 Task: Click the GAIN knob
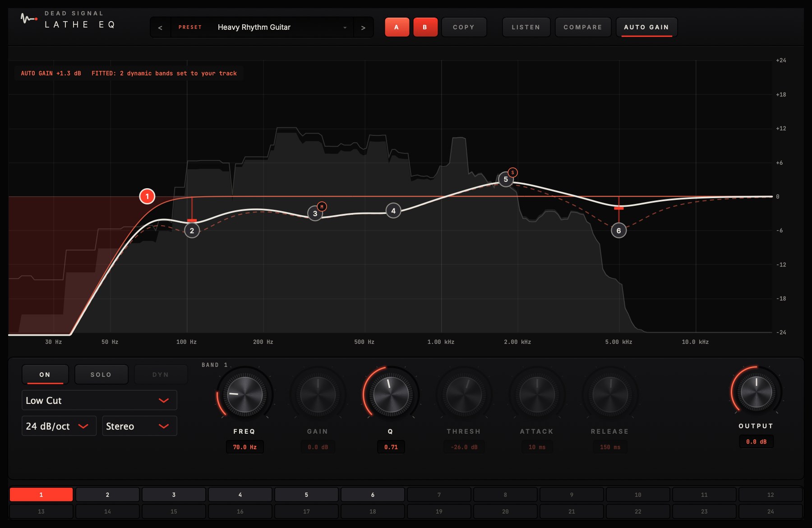click(x=318, y=394)
